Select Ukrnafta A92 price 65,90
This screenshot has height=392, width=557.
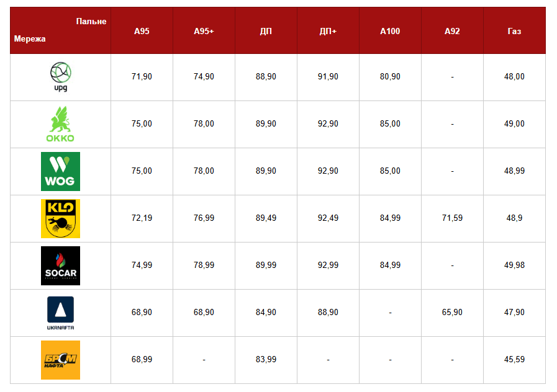tap(452, 313)
